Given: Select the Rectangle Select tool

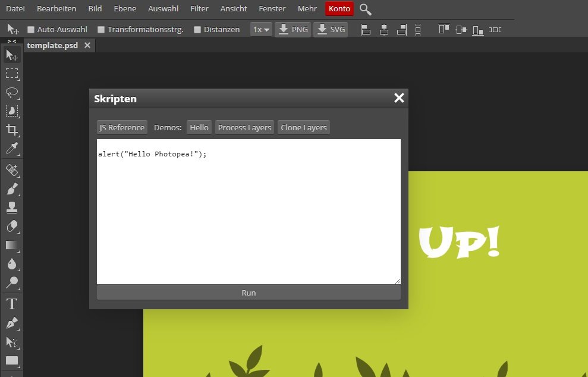Looking at the screenshot, I should pos(12,73).
